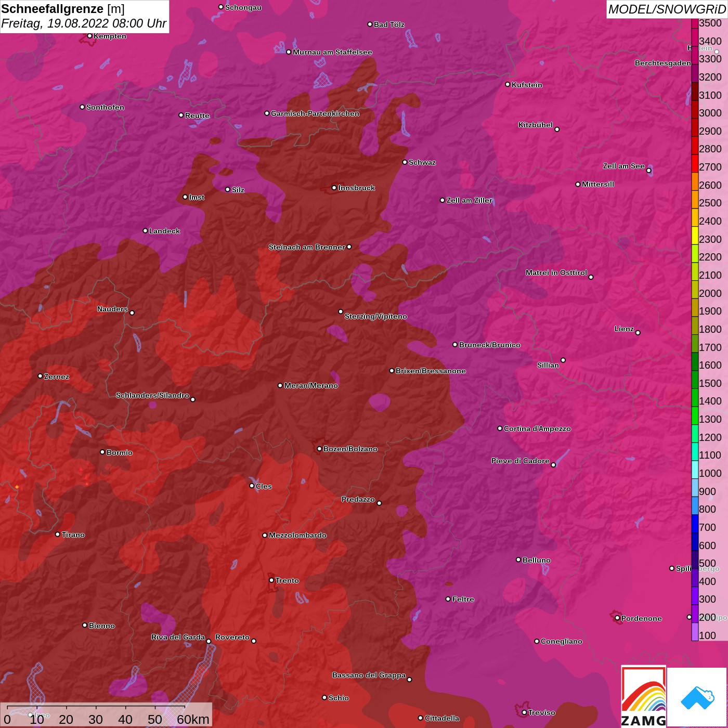Click the Sonthofen marker dot
The height and width of the screenshot is (728, 728).
click(x=82, y=107)
